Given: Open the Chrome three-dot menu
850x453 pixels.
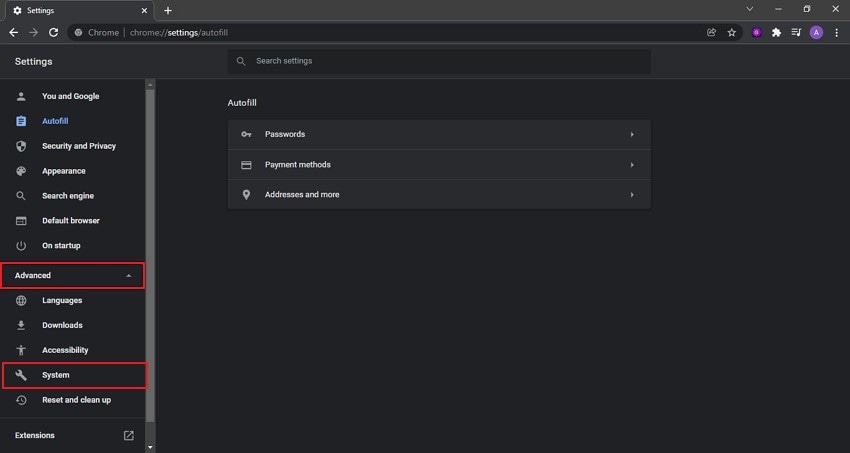Looking at the screenshot, I should click(x=836, y=32).
